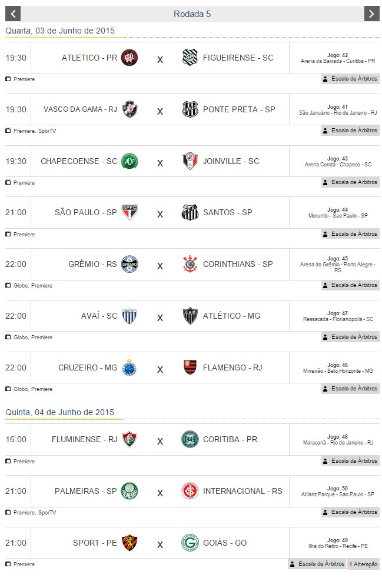Click the Palmeiras team crest
382x588 pixels.
click(x=129, y=491)
